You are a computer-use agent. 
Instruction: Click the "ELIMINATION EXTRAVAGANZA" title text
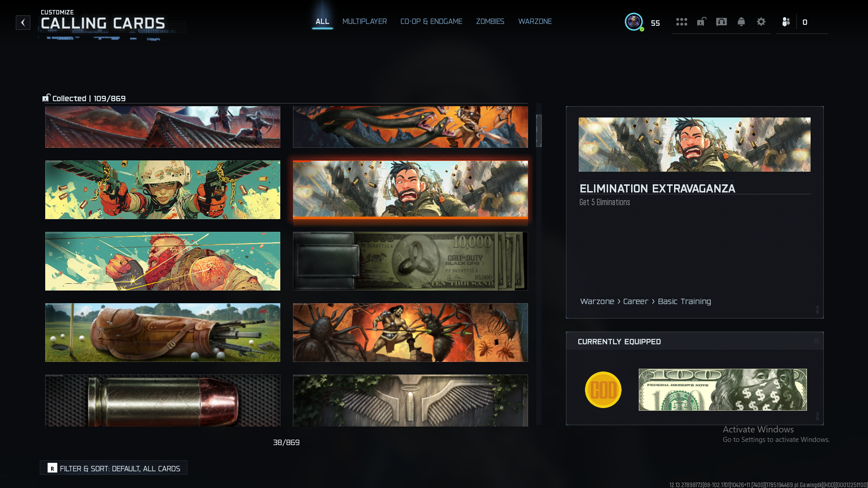tap(657, 188)
